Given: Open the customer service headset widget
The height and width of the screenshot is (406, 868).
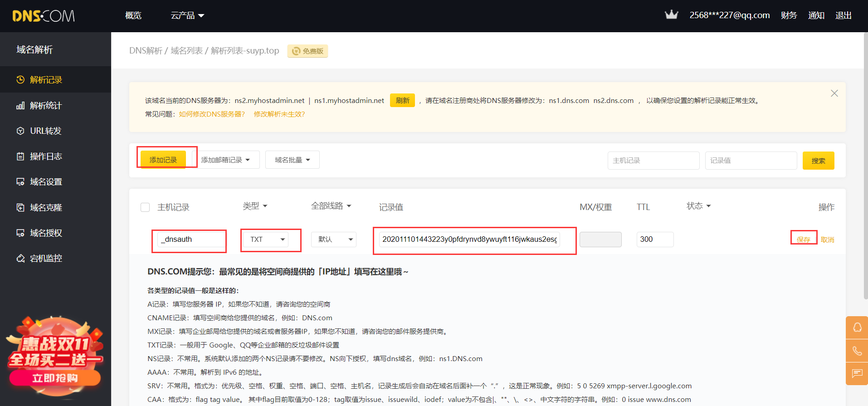Looking at the screenshot, I should 857,328.
